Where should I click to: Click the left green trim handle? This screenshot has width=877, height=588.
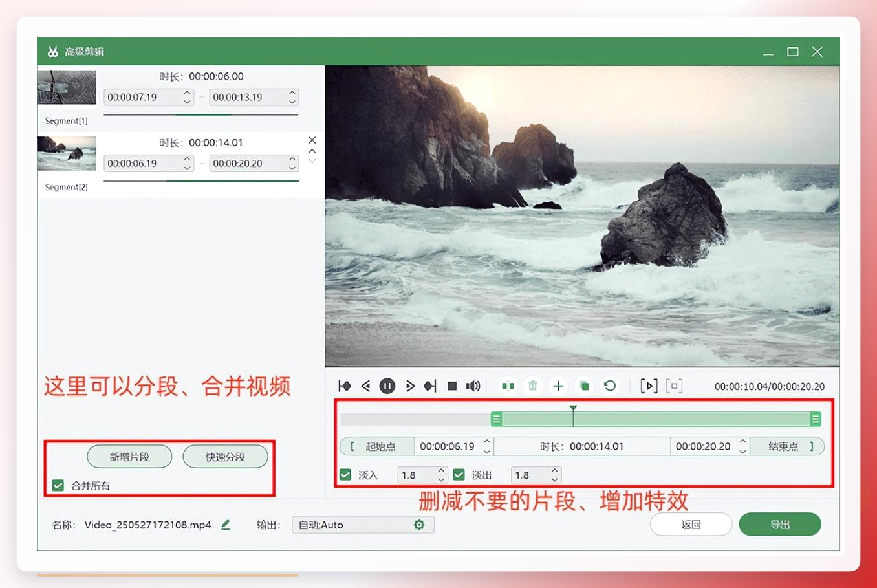(x=496, y=419)
